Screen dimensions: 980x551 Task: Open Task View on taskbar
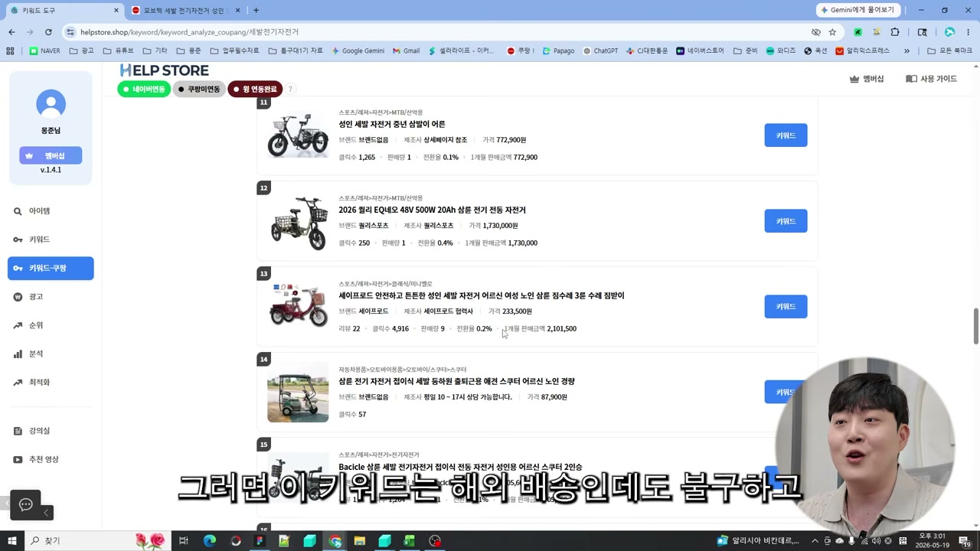184,540
